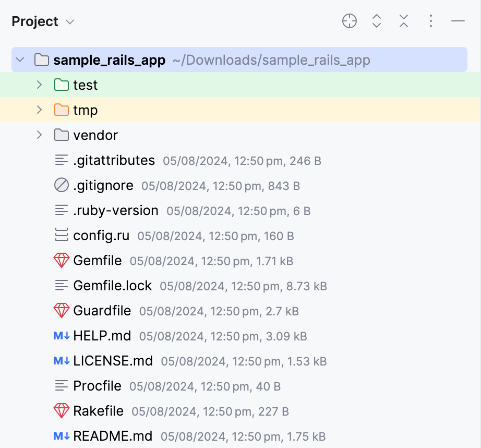Open the Project panel options menu
Screen dimensions: 481x448
tap(430, 21)
